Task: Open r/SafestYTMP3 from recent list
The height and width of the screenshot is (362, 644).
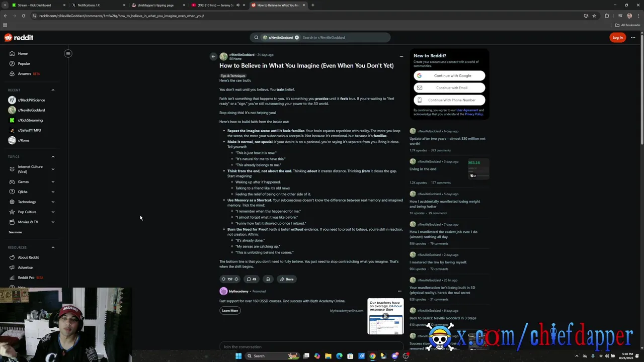Action: point(29,130)
